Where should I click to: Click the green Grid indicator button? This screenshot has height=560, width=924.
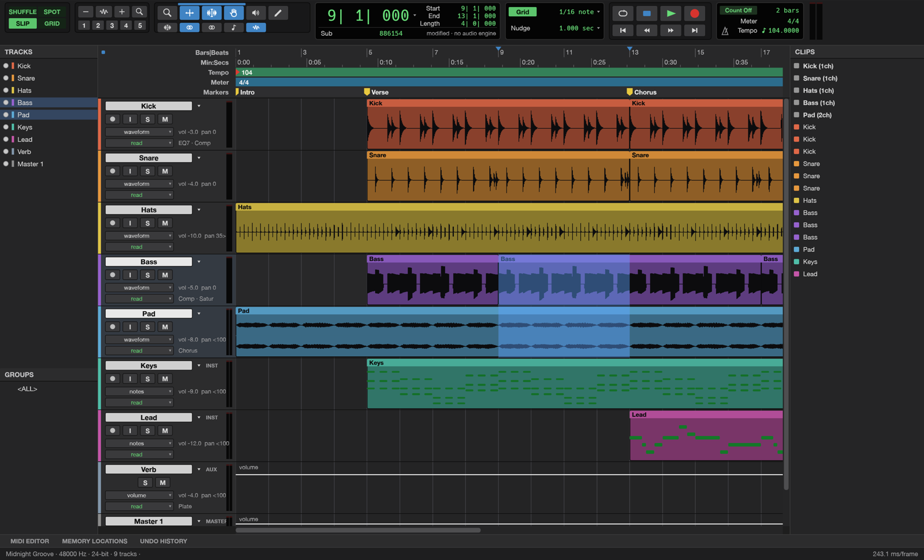point(523,12)
